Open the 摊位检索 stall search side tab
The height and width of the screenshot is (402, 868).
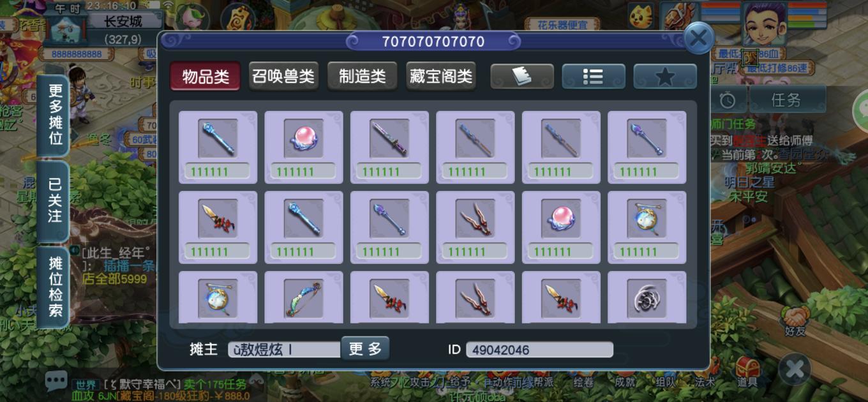click(55, 287)
